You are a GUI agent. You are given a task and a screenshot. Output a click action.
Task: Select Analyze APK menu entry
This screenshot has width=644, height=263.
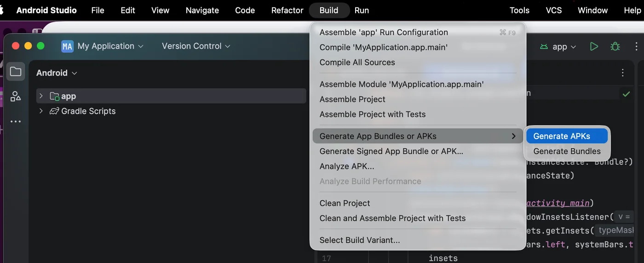pyautogui.click(x=418, y=166)
